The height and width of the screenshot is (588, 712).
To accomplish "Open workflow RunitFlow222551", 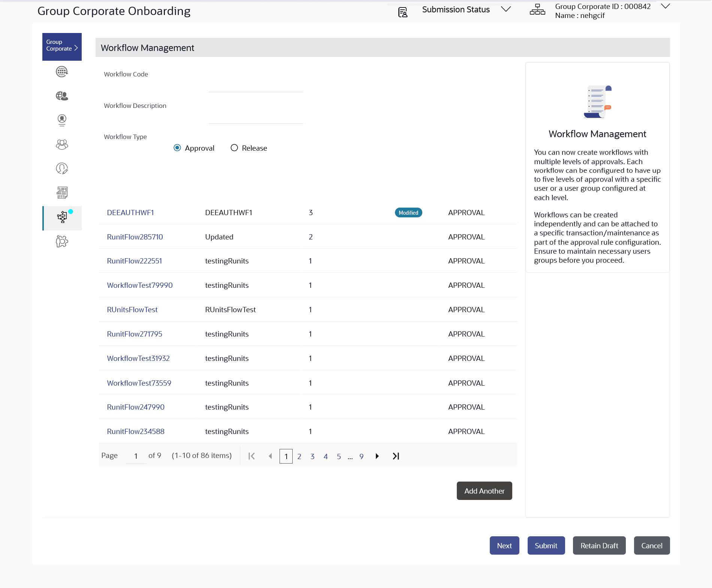I will [135, 261].
